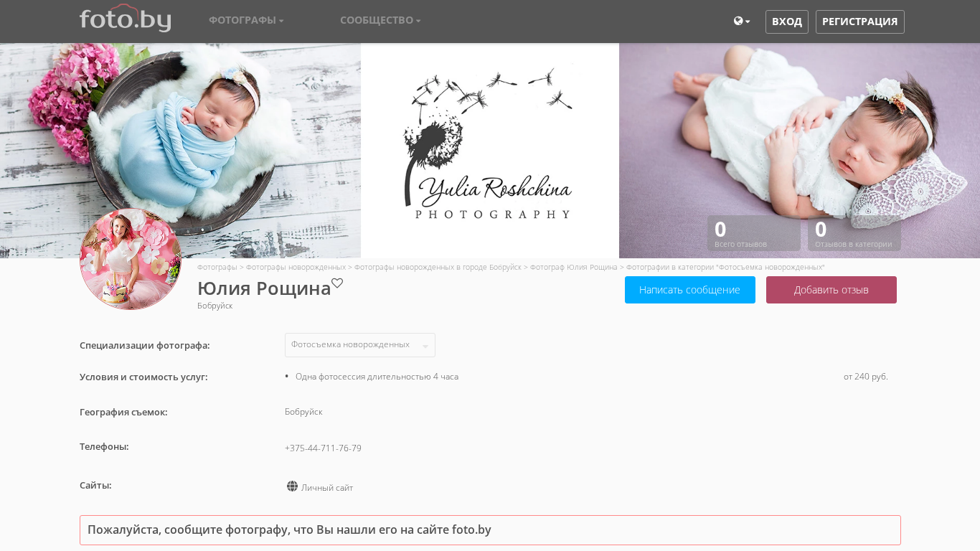
Task: Click Написать сообщение button
Action: [689, 290]
